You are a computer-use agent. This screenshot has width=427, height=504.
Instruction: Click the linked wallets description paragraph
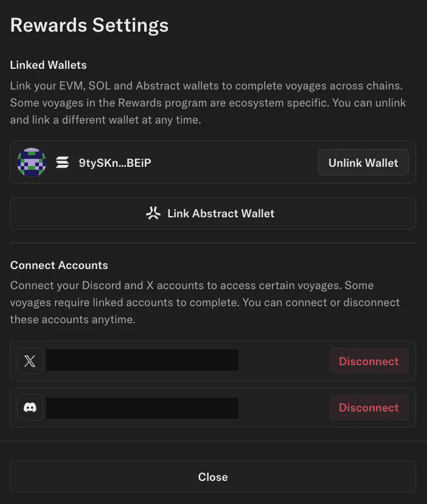tap(208, 103)
